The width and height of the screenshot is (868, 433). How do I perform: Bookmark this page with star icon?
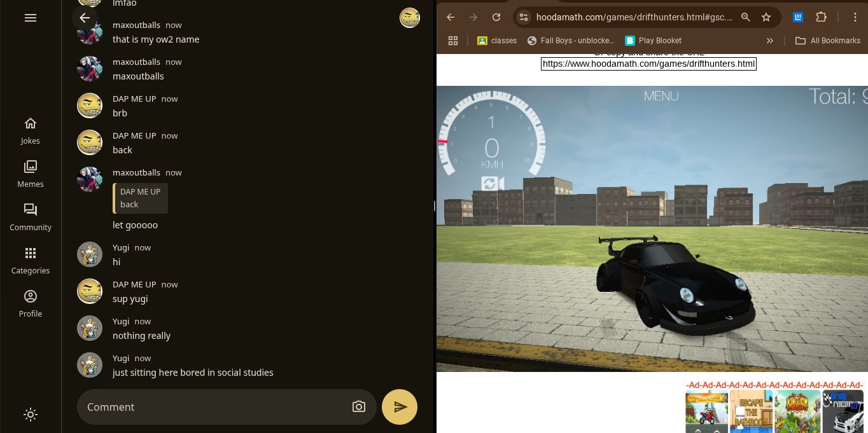click(x=766, y=17)
